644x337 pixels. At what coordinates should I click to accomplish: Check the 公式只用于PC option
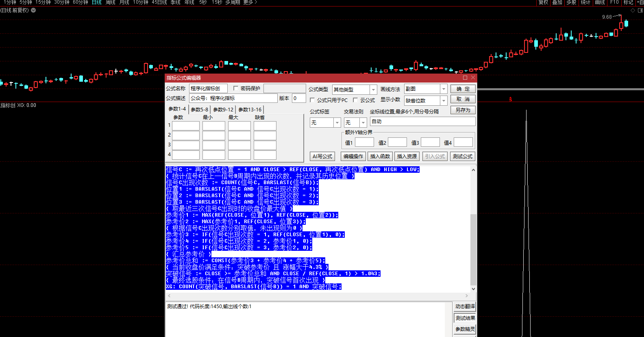coord(312,100)
